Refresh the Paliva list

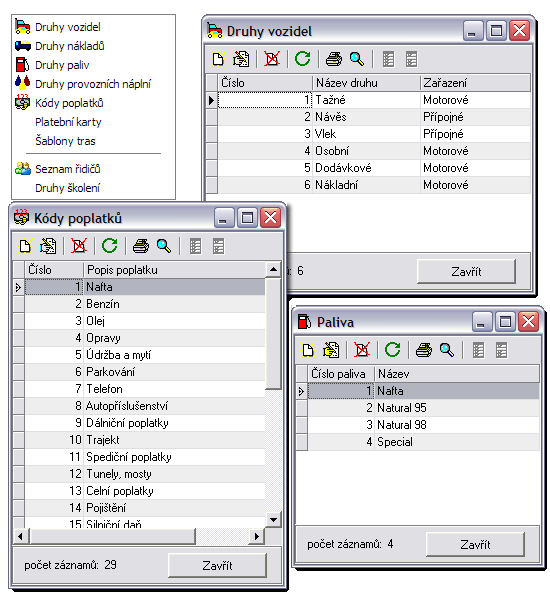392,350
